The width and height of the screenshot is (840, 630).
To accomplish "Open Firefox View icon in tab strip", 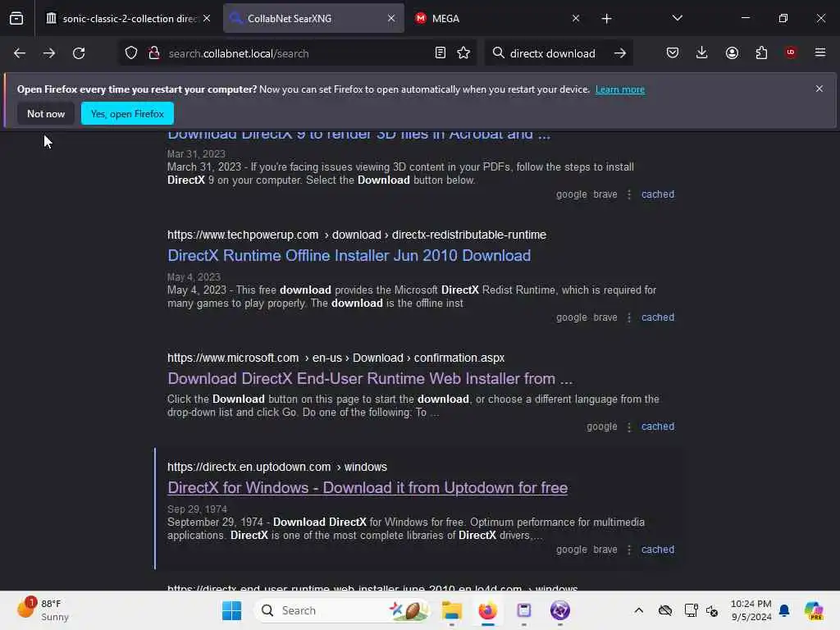I will 16,18.
